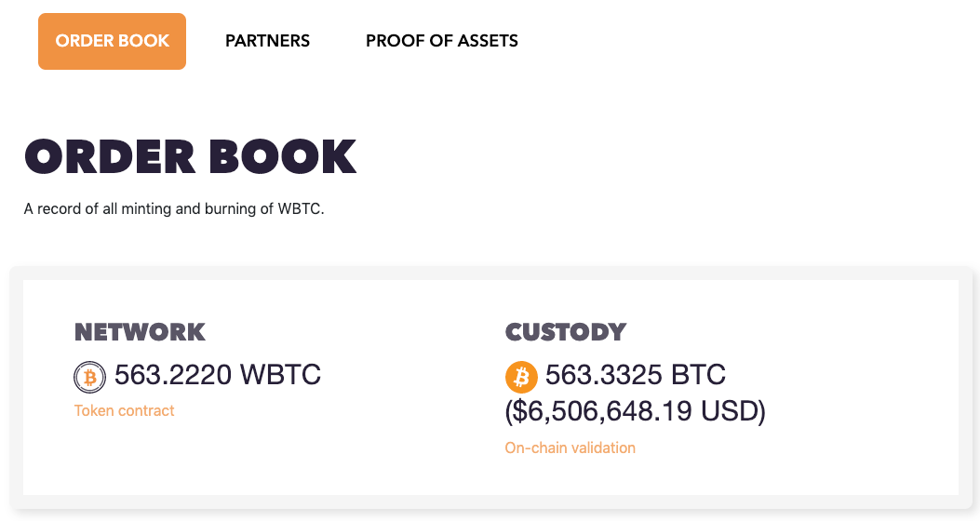Click the CUSTODY section heading
The height and width of the screenshot is (521, 980).
click(x=565, y=332)
